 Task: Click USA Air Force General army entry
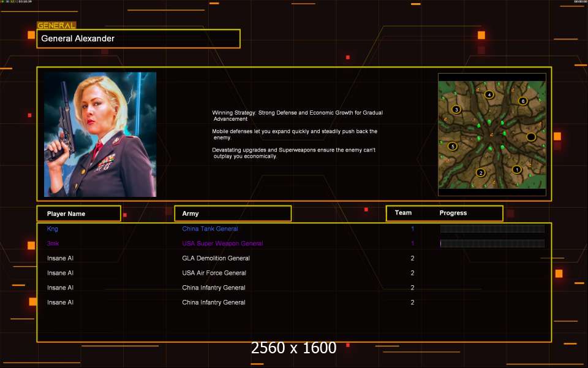[214, 273]
